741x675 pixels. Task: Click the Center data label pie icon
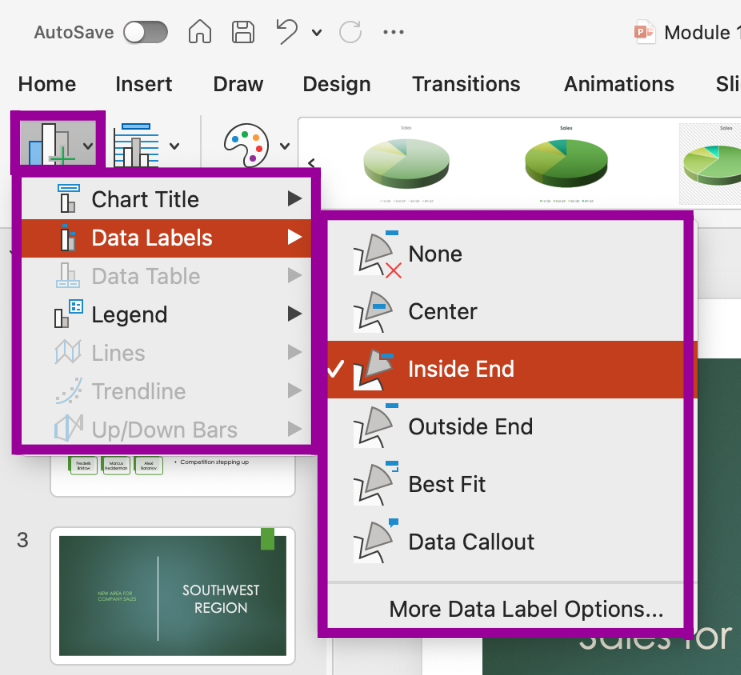(x=373, y=312)
